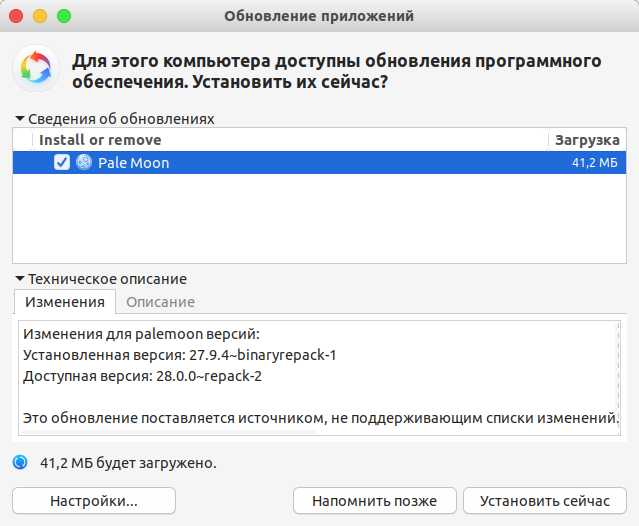Minimize the window with yellow button
The height and width of the screenshot is (526, 639).
point(40,16)
